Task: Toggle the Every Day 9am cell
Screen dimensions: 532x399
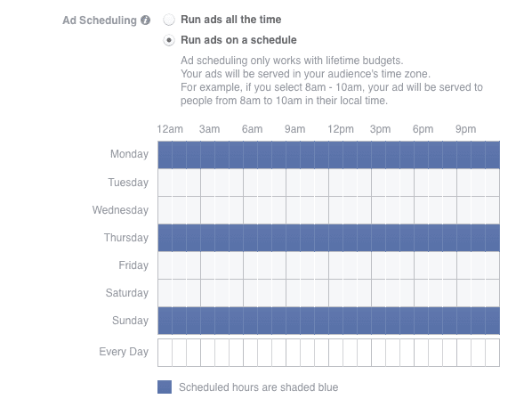Action: coord(294,353)
